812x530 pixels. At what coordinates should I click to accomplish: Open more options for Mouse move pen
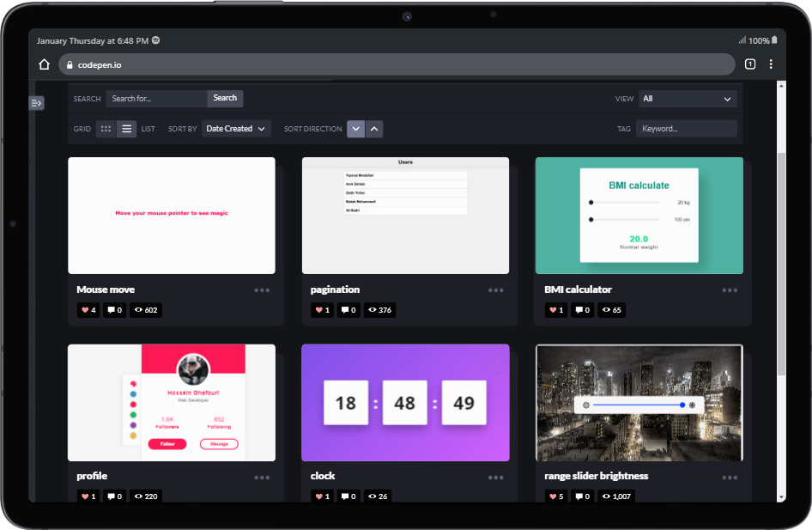coord(262,290)
